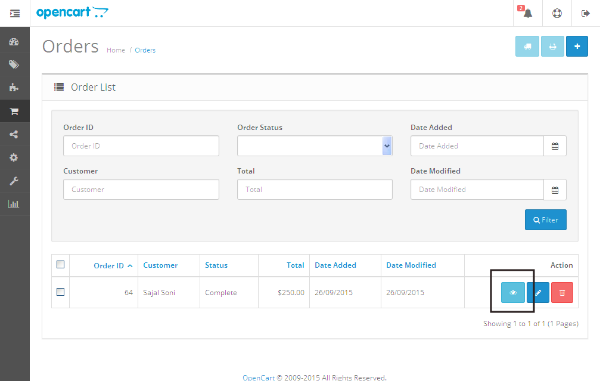
Task: Log out using the exit icon
Action: point(585,13)
